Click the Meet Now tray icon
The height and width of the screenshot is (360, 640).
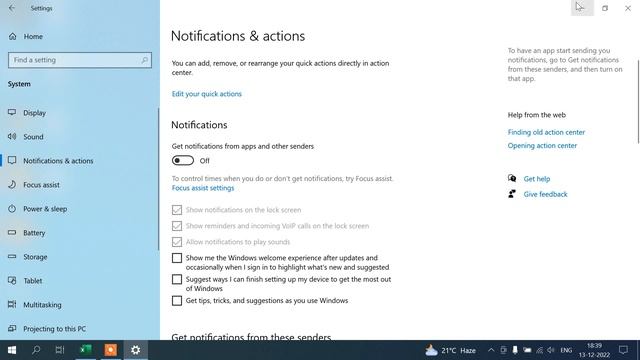(x=504, y=350)
